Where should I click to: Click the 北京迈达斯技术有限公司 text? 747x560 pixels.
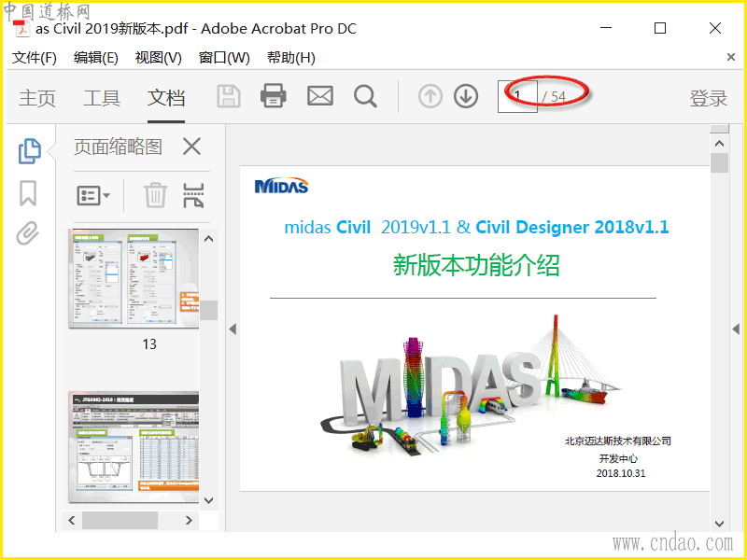point(618,441)
